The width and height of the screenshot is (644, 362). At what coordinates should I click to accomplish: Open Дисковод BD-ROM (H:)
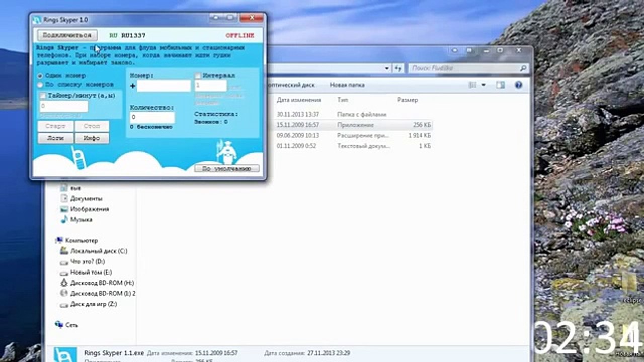coord(102,283)
